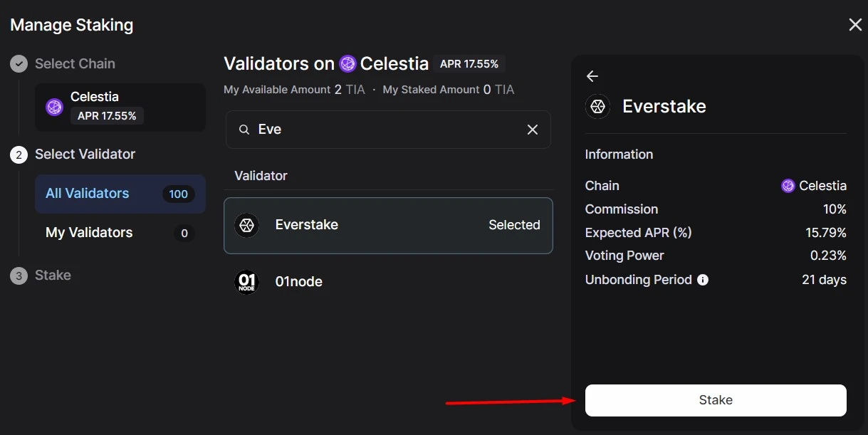Clear the Eve search query with the X

tap(533, 130)
